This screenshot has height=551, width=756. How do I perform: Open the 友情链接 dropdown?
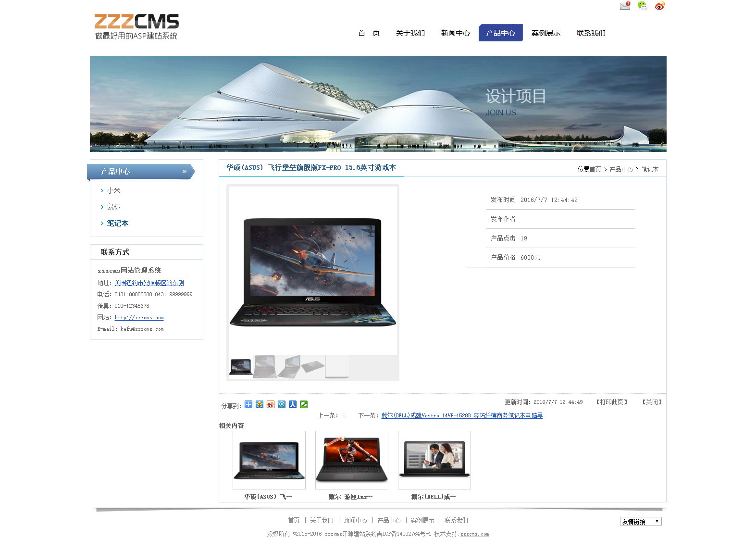coord(641,521)
